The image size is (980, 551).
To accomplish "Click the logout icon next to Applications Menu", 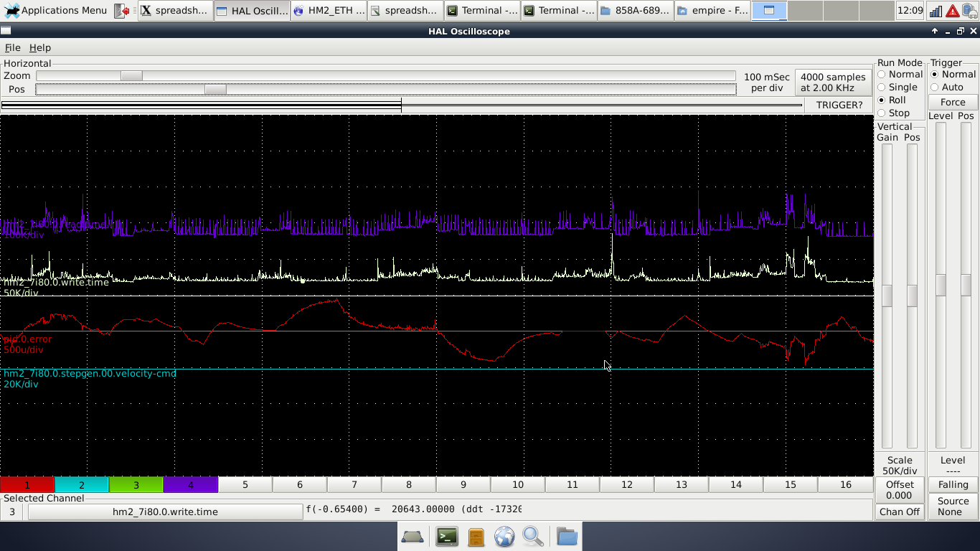I will point(122,10).
